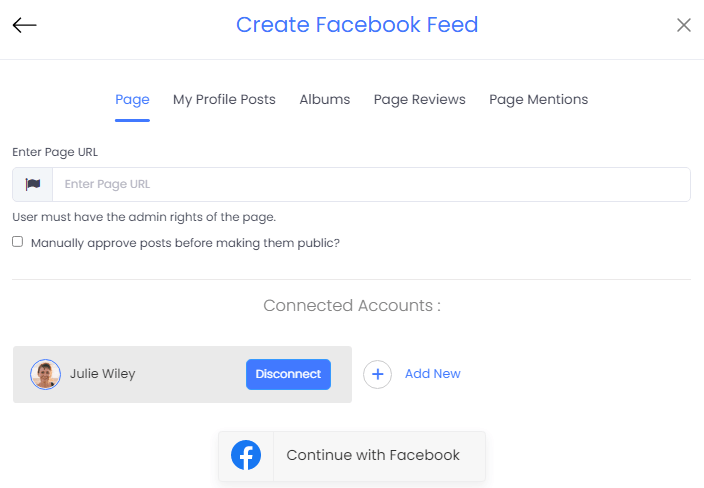Click the Connected Accounts heading
704x488 pixels.
352,305
